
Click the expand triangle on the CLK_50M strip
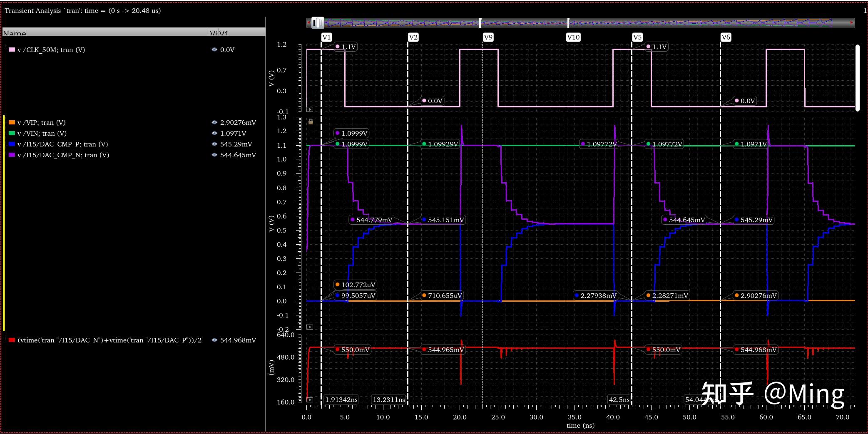point(310,109)
